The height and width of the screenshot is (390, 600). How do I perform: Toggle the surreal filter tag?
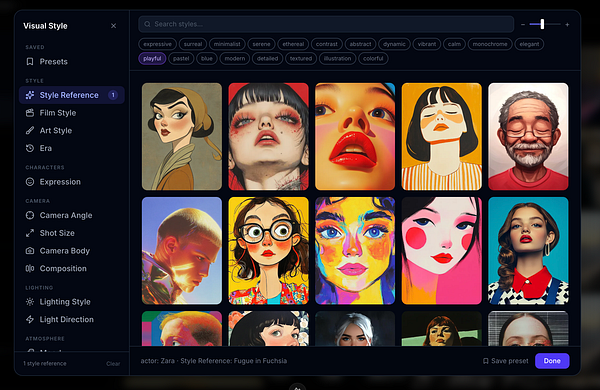[193, 44]
